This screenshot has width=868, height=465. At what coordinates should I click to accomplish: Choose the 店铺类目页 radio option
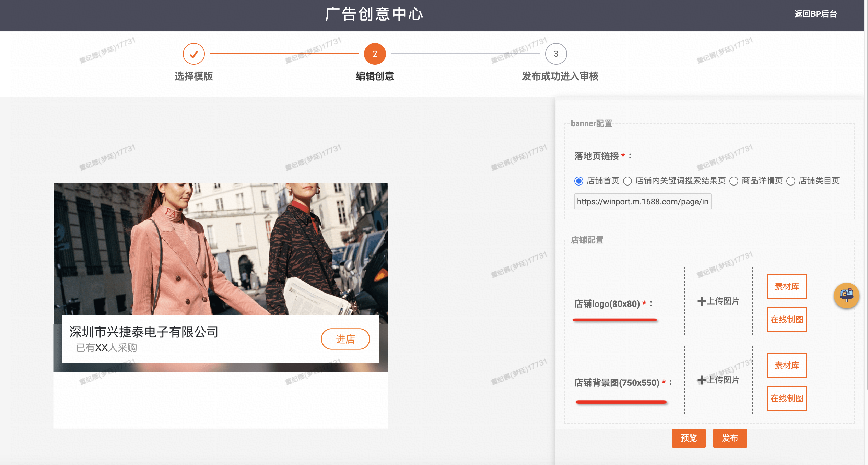[791, 181]
